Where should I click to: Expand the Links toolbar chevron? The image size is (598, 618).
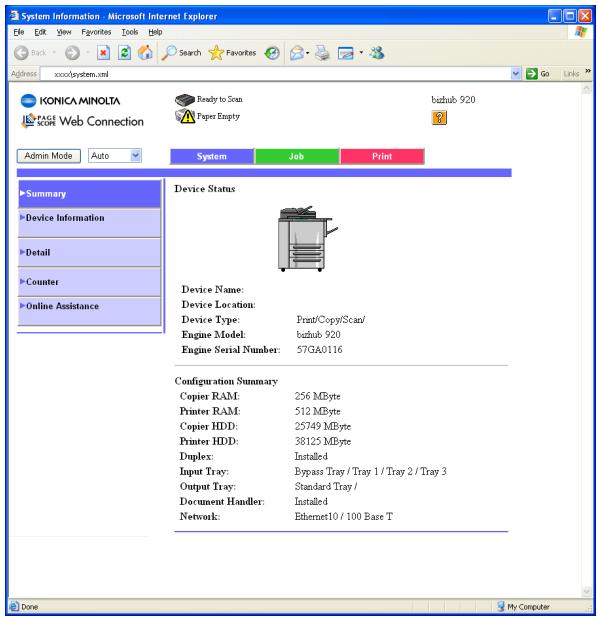point(588,71)
